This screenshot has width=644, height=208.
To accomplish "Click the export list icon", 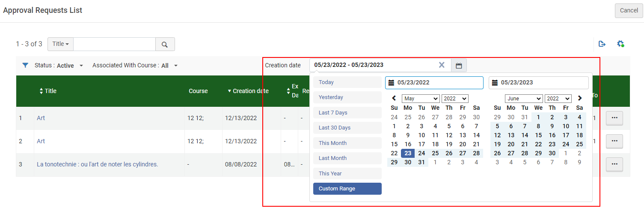I will click(602, 44).
